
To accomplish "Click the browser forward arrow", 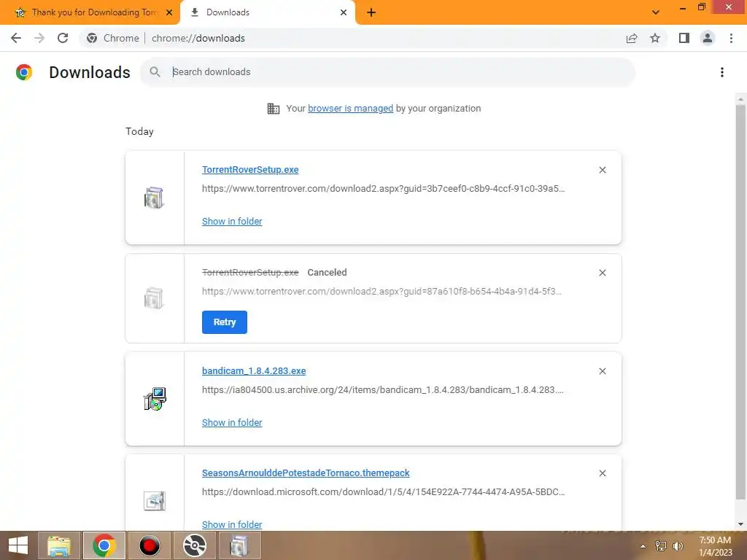I will (39, 38).
